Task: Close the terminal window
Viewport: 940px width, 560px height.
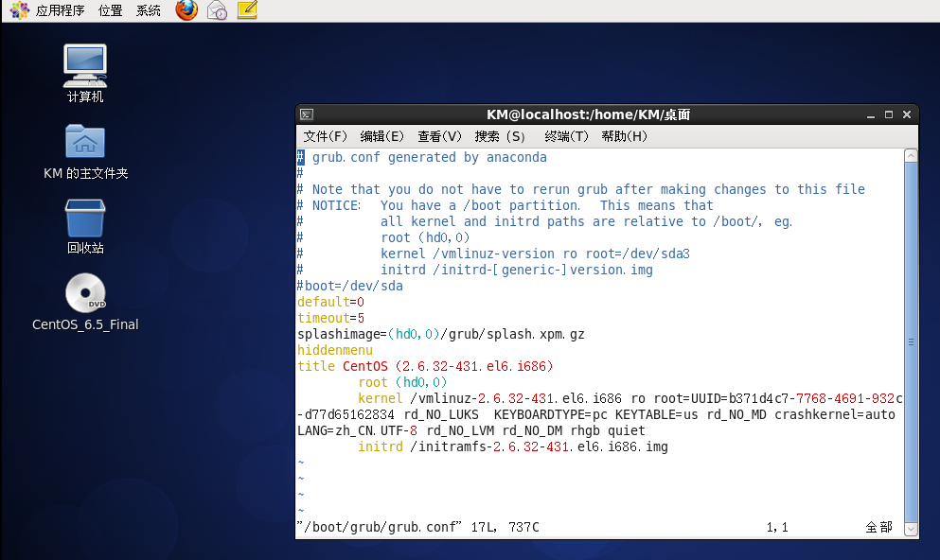Action: tap(907, 114)
